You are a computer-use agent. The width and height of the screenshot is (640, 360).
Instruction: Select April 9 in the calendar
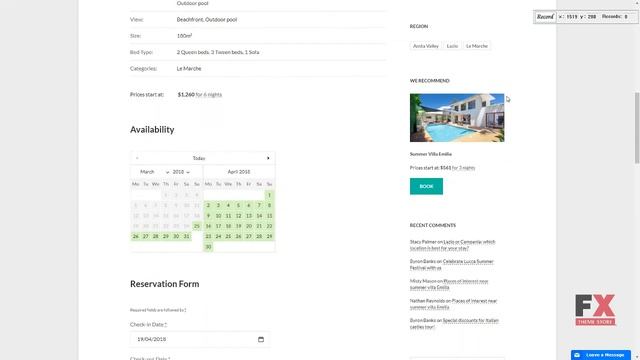coord(208,216)
